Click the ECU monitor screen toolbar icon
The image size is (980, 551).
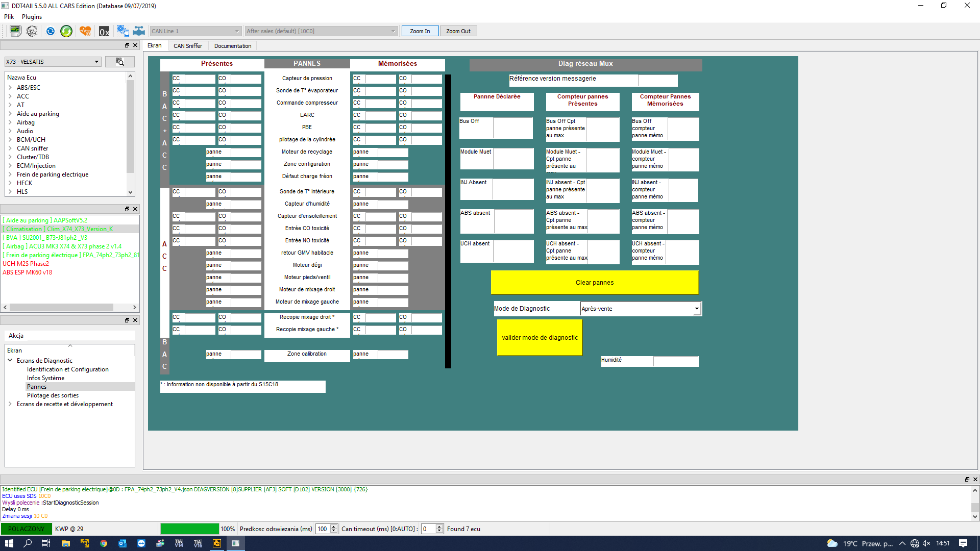tap(15, 31)
